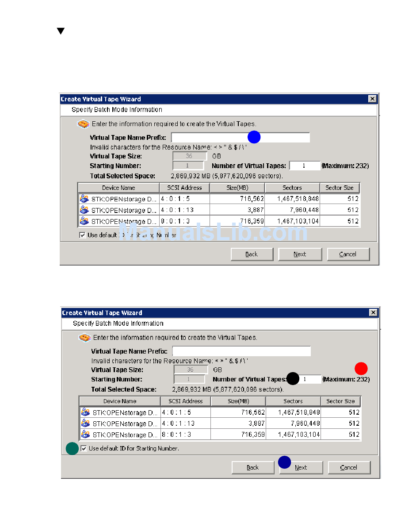Select SCSI address 8 : 0 : 1 : 3 in lower wizard
This screenshot has height=512, width=420.
coord(176,435)
